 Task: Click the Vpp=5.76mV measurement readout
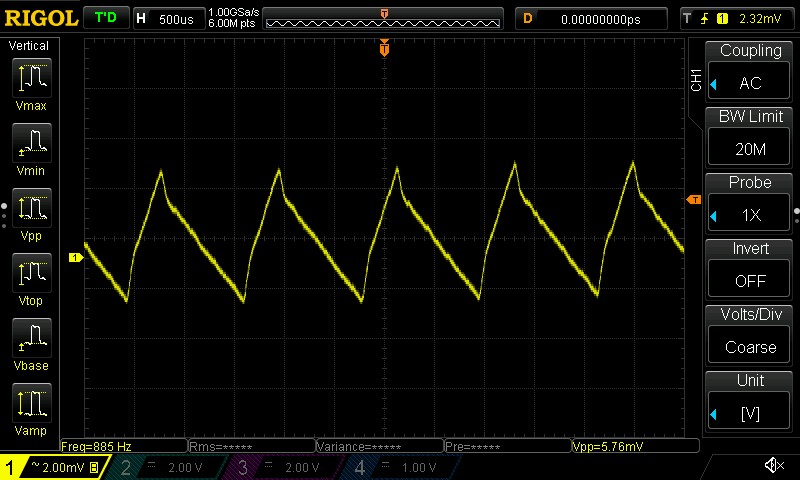(x=636, y=446)
